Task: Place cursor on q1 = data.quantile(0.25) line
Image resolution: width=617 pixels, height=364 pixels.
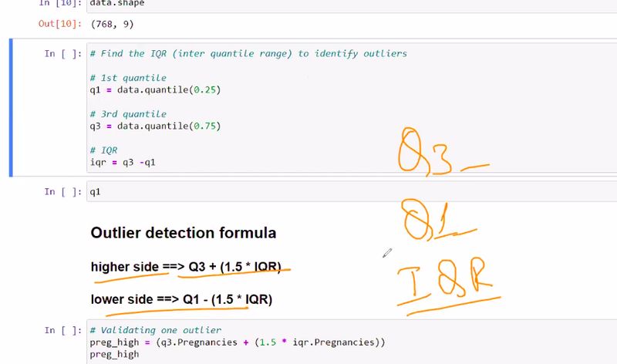Action: pos(155,90)
